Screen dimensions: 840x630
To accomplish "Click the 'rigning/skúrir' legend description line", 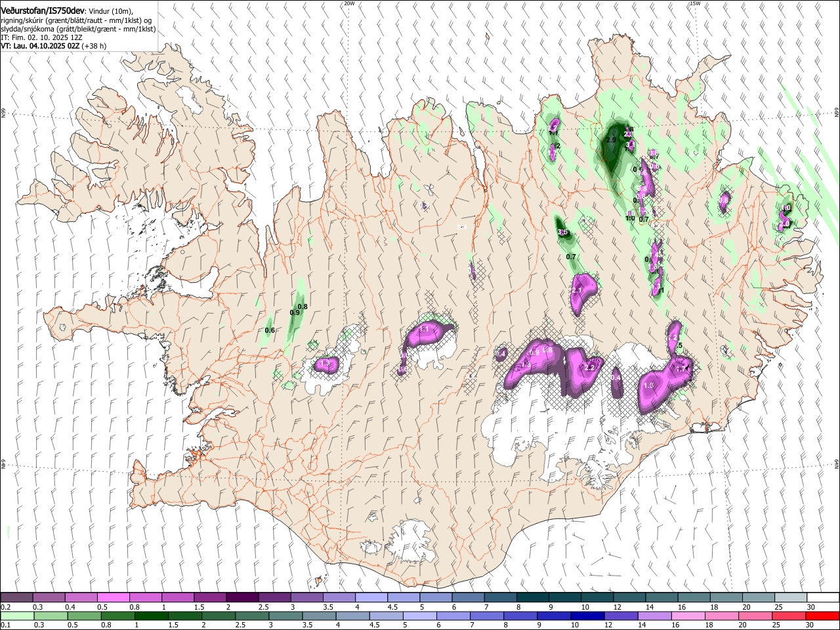I will tap(77, 20).
